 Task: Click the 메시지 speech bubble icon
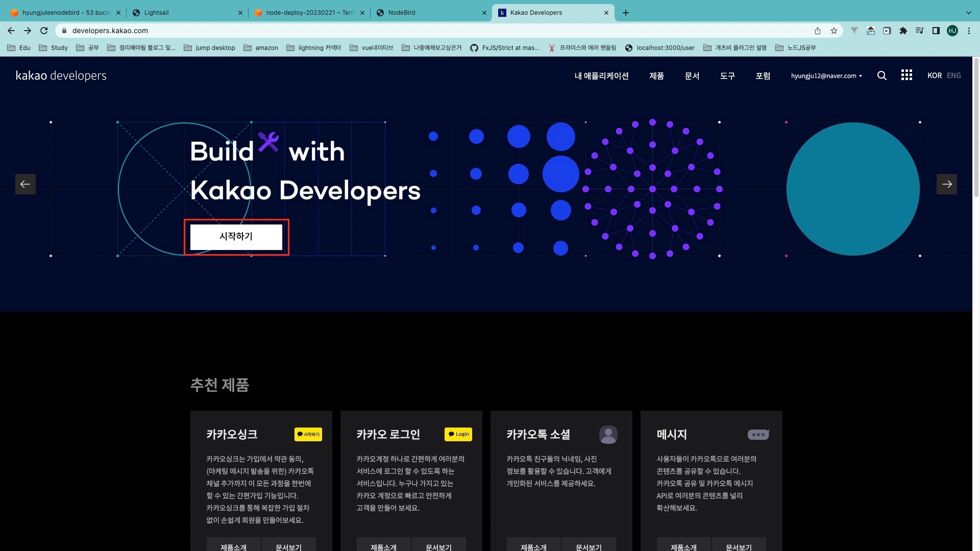[758, 434]
